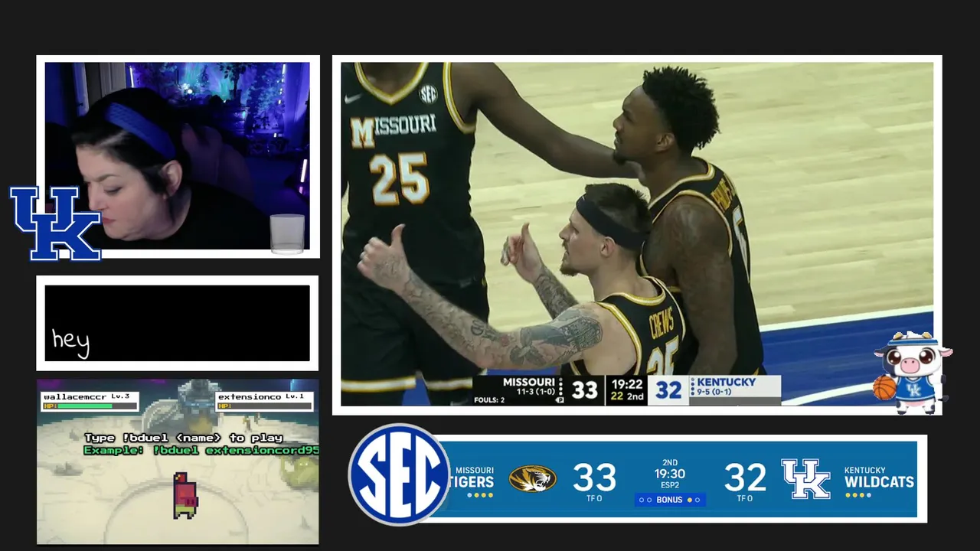This screenshot has height=551, width=980.
Task: Select the webcam feed of the streamer
Action: point(178,156)
